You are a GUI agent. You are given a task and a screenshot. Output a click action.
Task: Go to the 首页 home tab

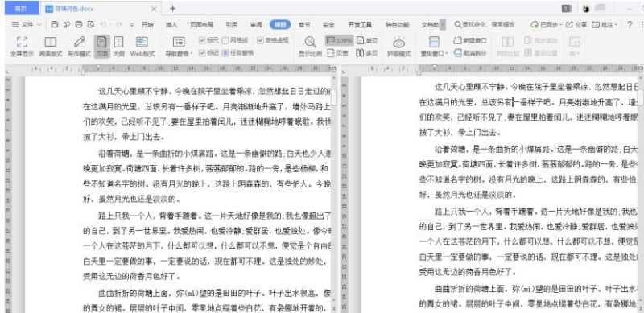point(22,8)
